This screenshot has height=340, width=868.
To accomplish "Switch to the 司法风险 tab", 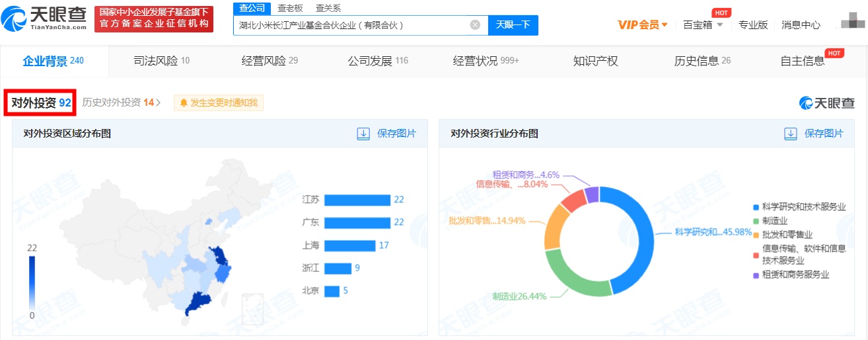I will (161, 61).
